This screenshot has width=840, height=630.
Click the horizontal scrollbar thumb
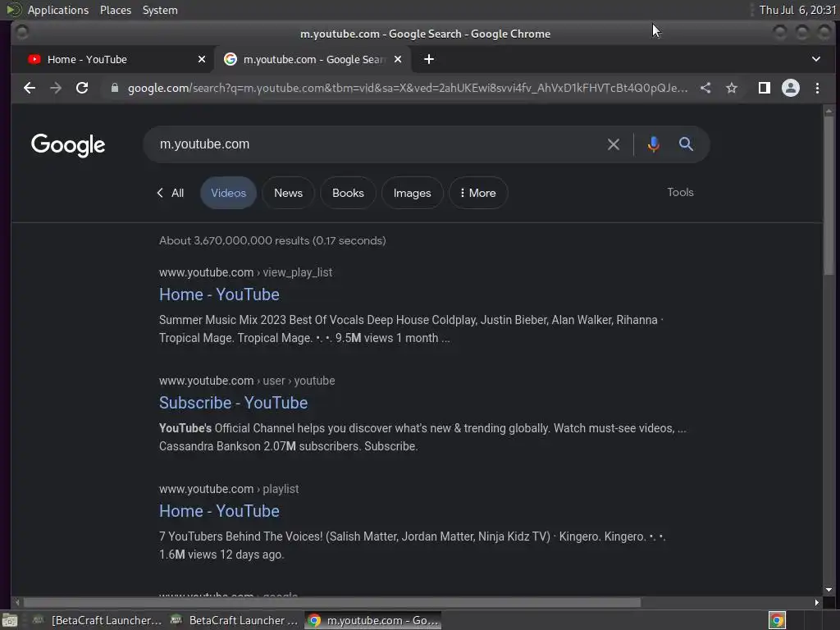[332, 603]
